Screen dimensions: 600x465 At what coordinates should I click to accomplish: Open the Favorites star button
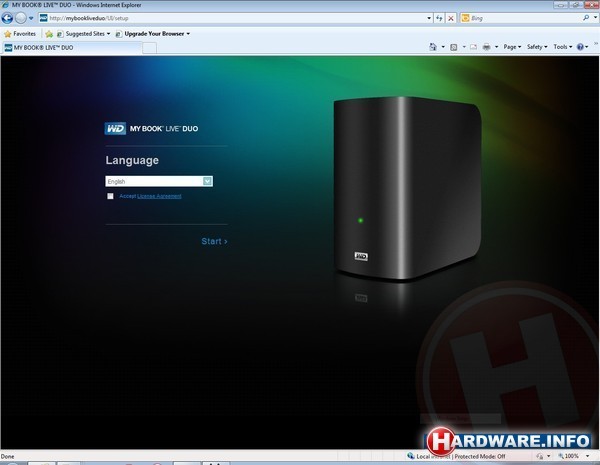pyautogui.click(x=20, y=34)
